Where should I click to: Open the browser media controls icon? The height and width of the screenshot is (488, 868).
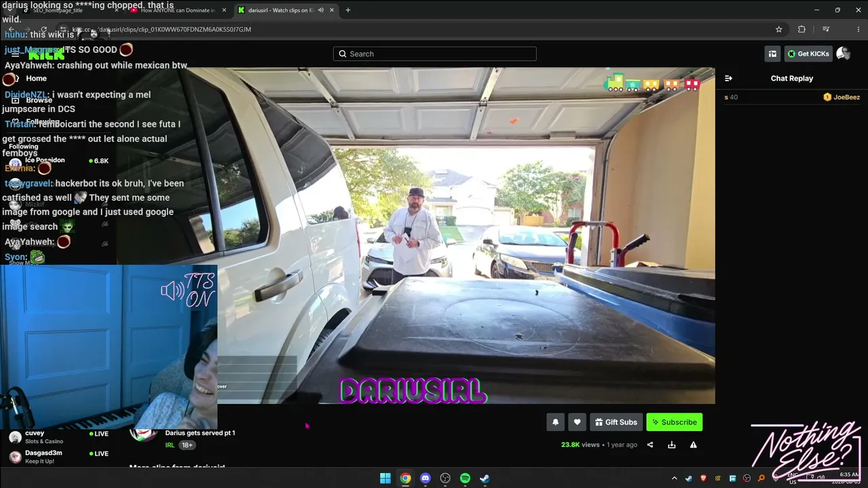pos(826,29)
